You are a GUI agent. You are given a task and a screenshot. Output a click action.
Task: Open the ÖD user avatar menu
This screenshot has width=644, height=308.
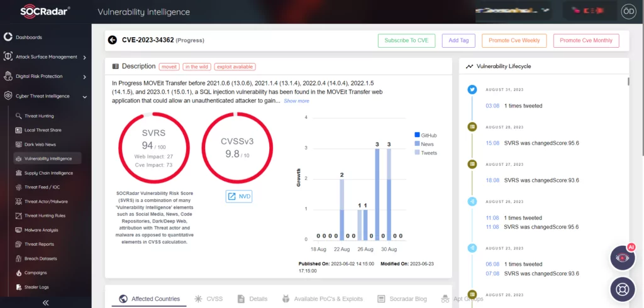(x=628, y=11)
